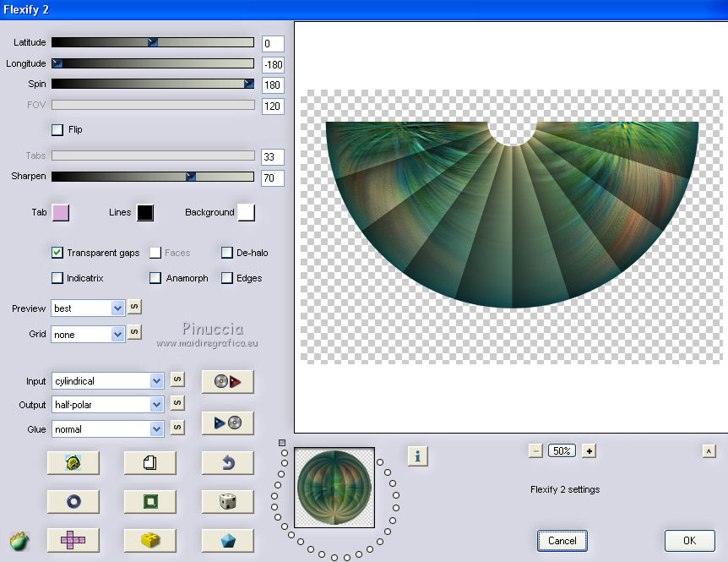Enable the Flip checkbox
The height and width of the screenshot is (562, 728).
(57, 129)
